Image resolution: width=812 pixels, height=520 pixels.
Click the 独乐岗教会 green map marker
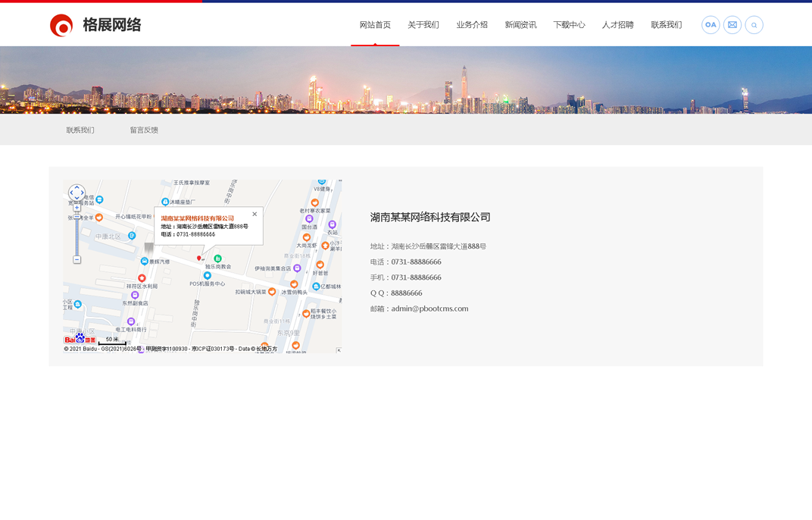(217, 259)
